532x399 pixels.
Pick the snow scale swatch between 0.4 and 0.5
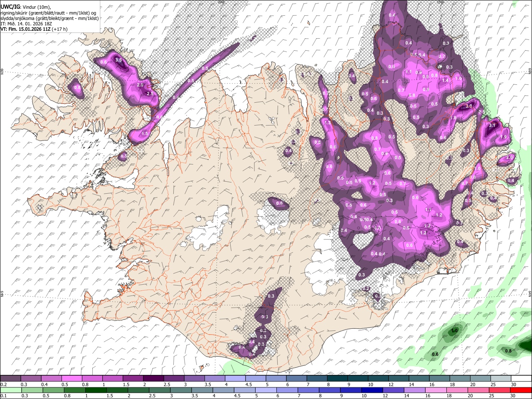click(x=51, y=379)
